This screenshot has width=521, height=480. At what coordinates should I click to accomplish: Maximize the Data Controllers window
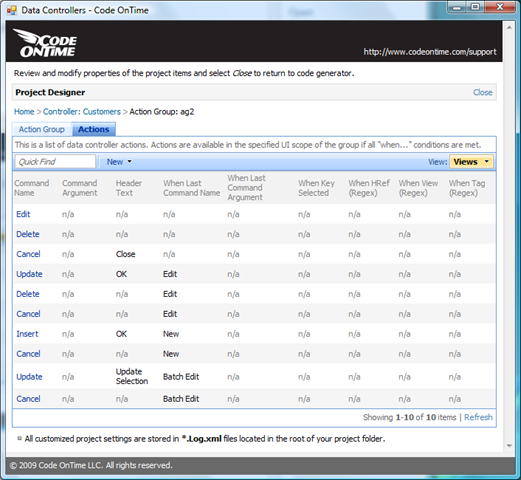coord(475,7)
